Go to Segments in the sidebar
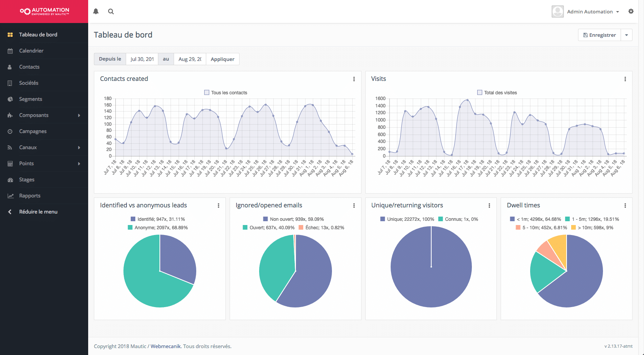Image resolution: width=644 pixels, height=355 pixels. [x=31, y=99]
